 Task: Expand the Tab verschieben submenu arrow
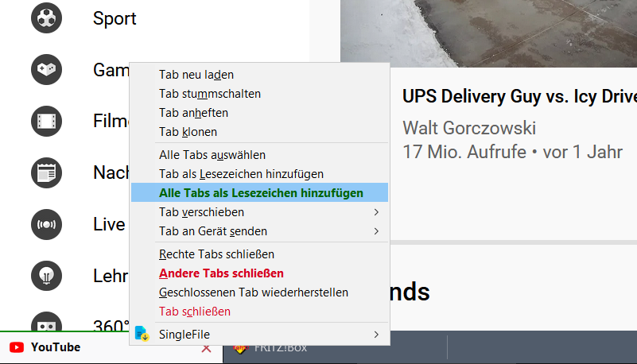pos(376,212)
